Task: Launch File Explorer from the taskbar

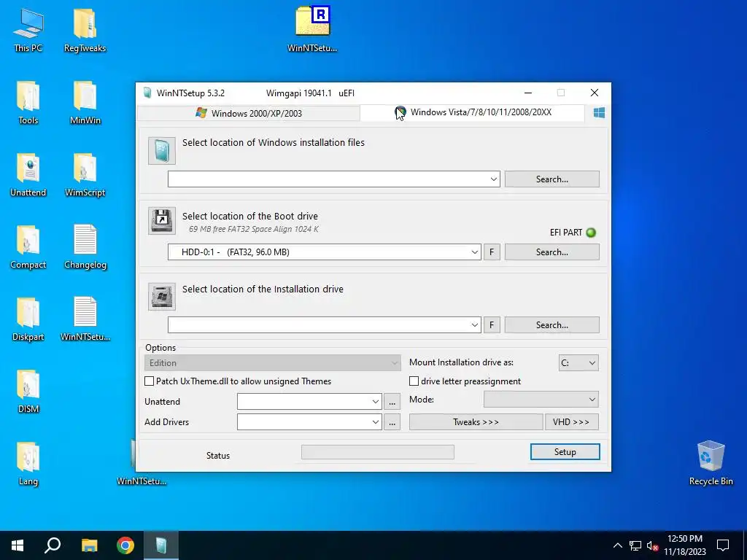Action: click(x=89, y=545)
